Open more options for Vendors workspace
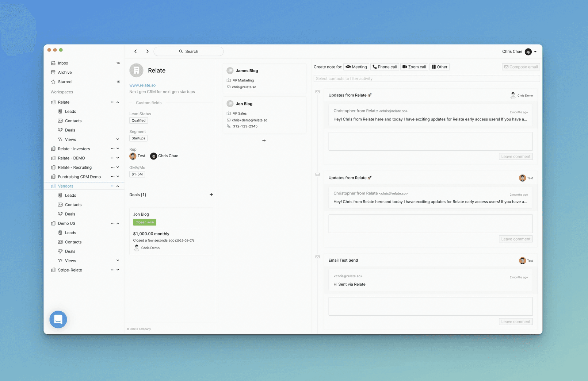 [112, 186]
